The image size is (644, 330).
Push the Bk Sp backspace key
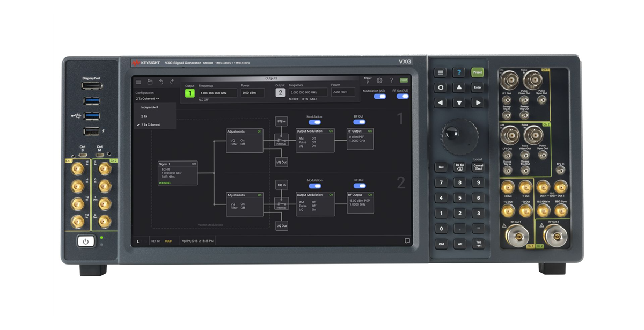pyautogui.click(x=459, y=167)
